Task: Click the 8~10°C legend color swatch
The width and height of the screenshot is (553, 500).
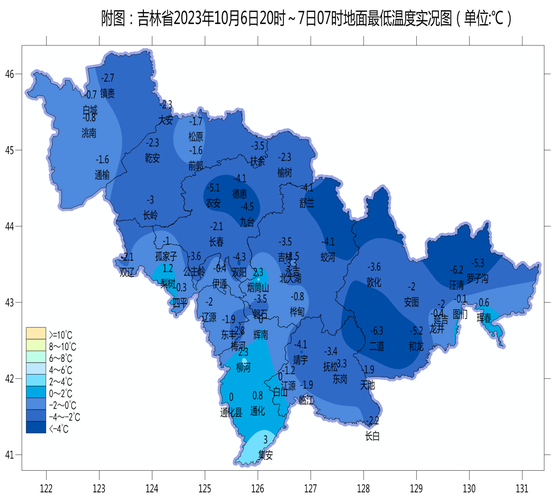Action: [x=36, y=345]
